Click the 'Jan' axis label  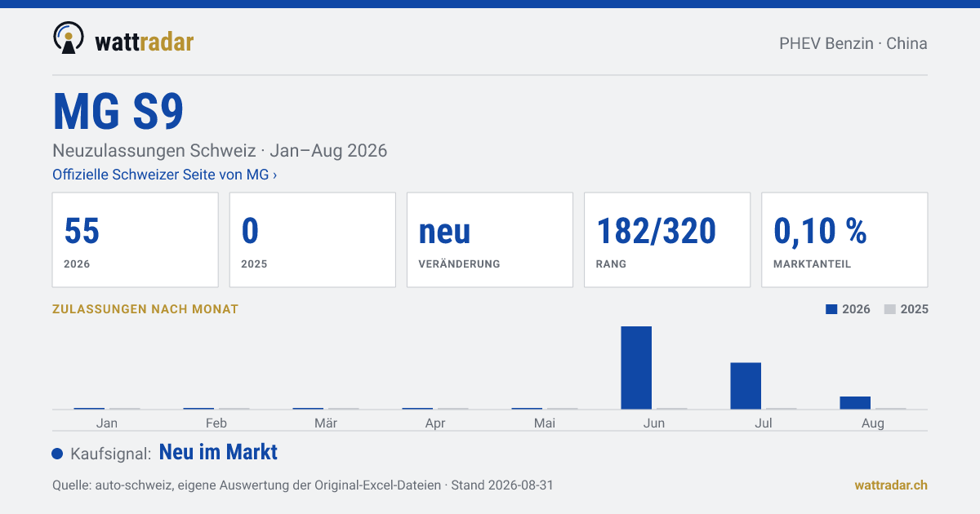[106, 423]
